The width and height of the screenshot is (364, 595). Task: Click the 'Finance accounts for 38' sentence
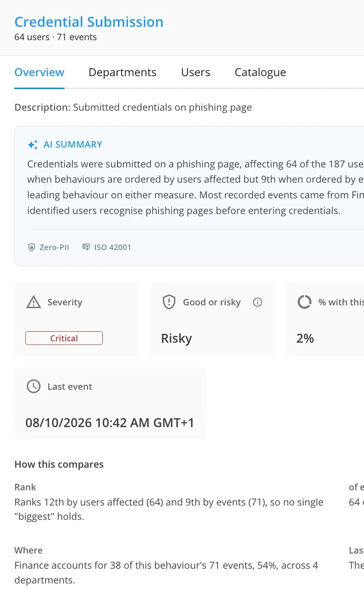pos(166,572)
